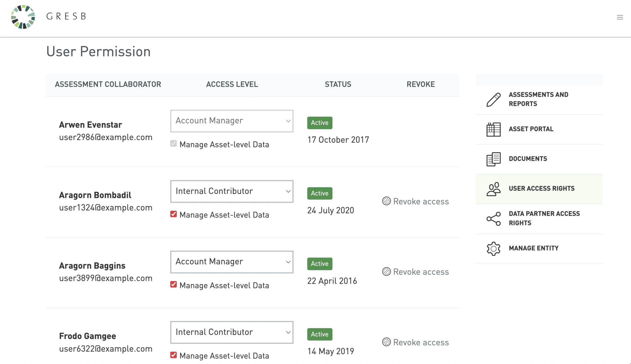Click the Data Partner share icon
This screenshot has height=364, width=631.
click(493, 218)
